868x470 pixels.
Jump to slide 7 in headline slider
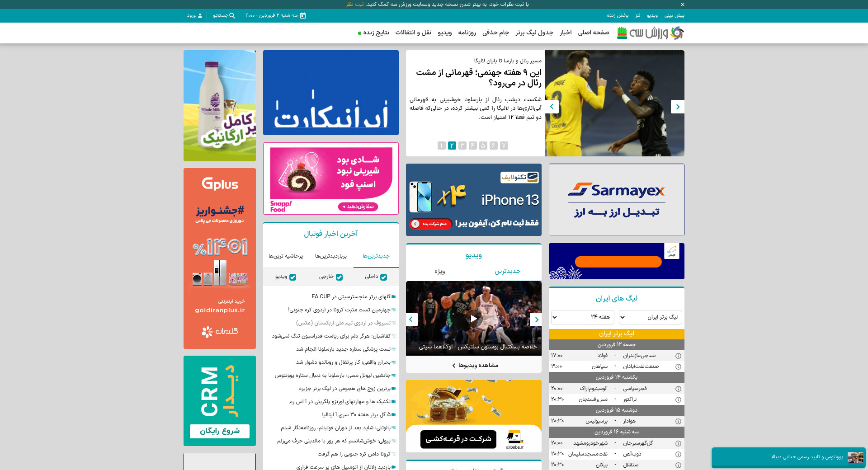[504, 146]
